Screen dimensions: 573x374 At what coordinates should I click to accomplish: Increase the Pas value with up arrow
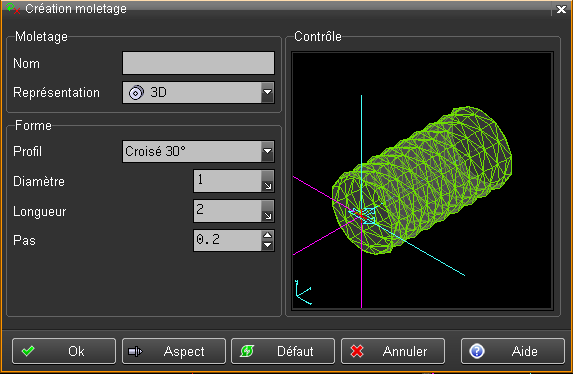pyautogui.click(x=268, y=235)
